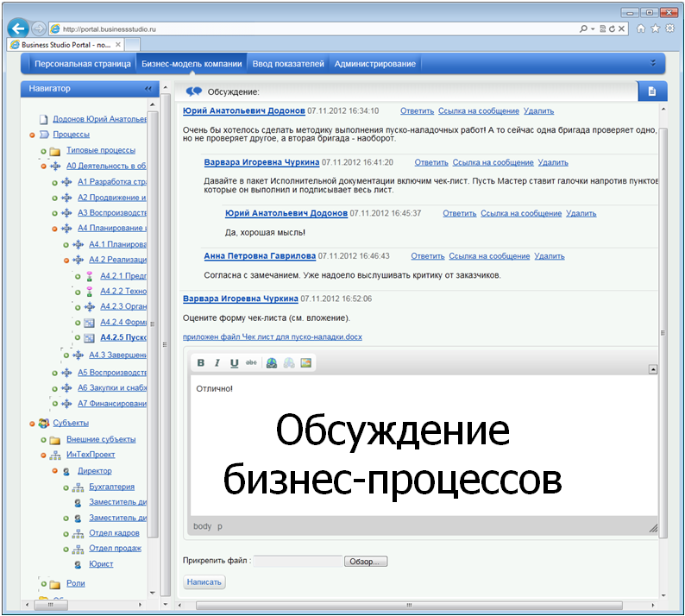
Task: Collapse the Процессы tree node
Action: point(33,135)
